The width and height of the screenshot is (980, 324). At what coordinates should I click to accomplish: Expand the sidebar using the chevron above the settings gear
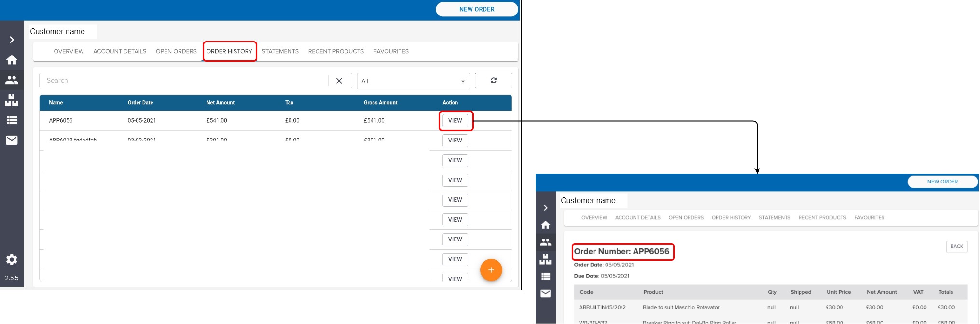pos(12,40)
